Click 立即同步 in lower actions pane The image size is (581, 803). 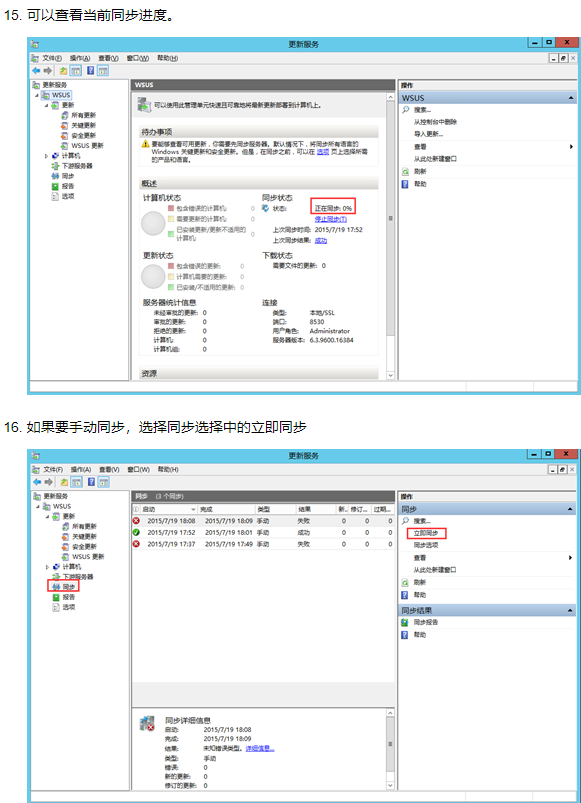[x=426, y=533]
